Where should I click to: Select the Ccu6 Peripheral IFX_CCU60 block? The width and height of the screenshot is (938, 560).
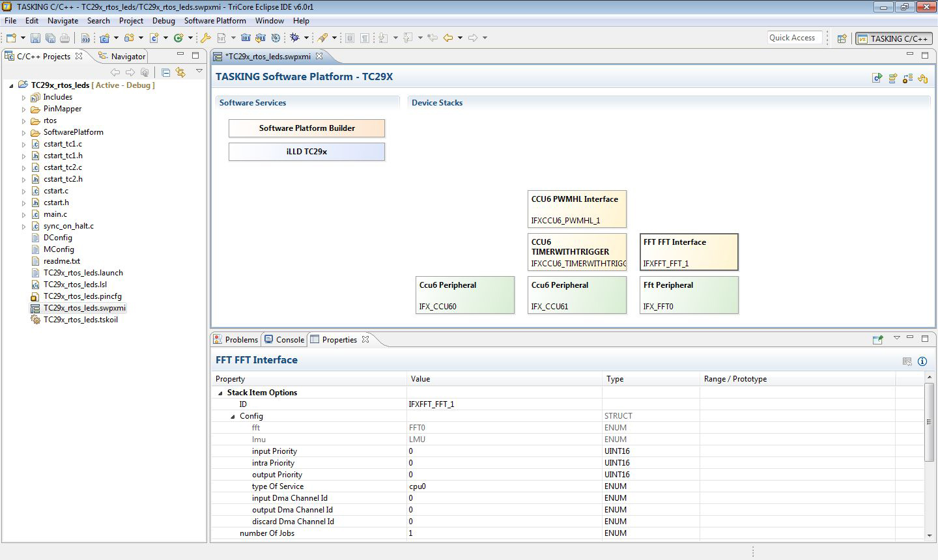coord(465,295)
